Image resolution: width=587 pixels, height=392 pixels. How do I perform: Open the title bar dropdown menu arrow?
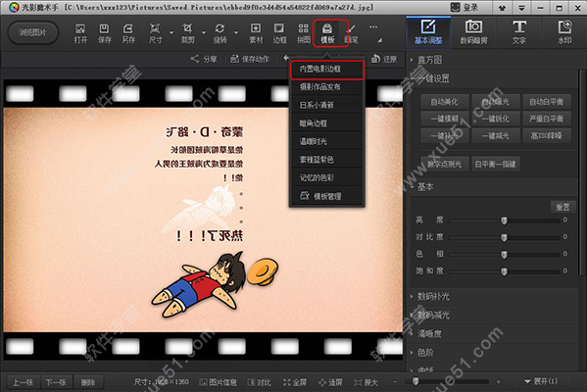tap(521, 8)
